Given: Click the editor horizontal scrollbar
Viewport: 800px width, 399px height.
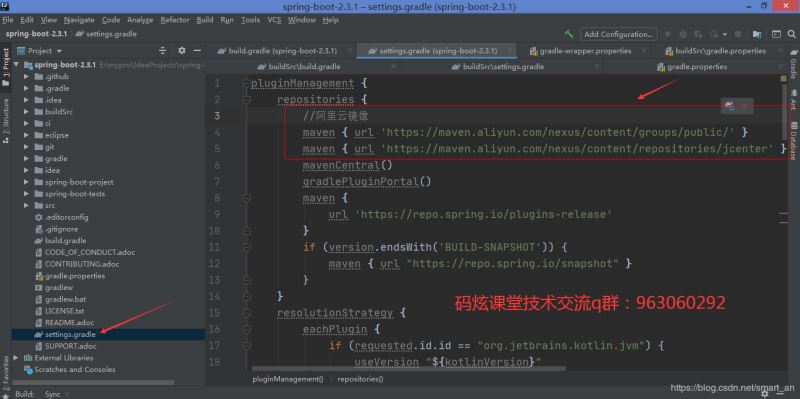Looking at the screenshot, I should click(409, 368).
